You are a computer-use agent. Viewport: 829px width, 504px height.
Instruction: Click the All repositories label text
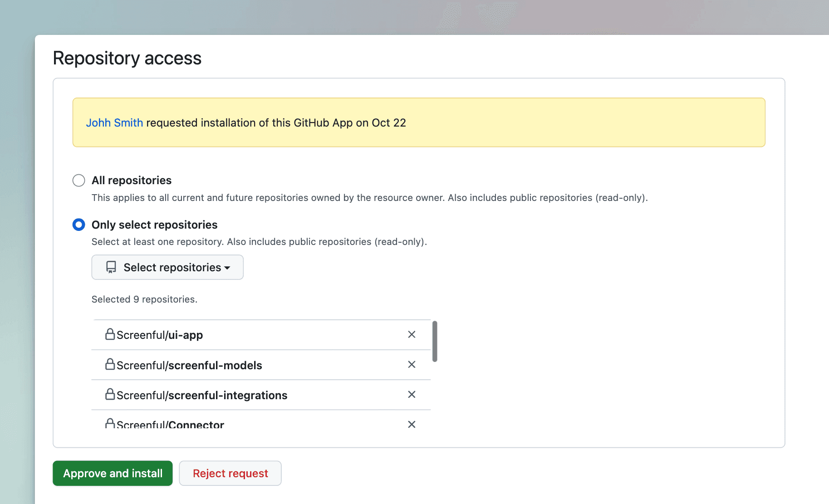(132, 181)
